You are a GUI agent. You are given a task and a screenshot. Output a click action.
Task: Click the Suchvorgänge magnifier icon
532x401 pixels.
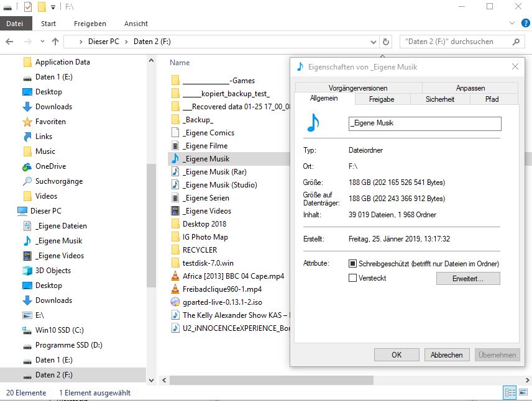click(27, 181)
